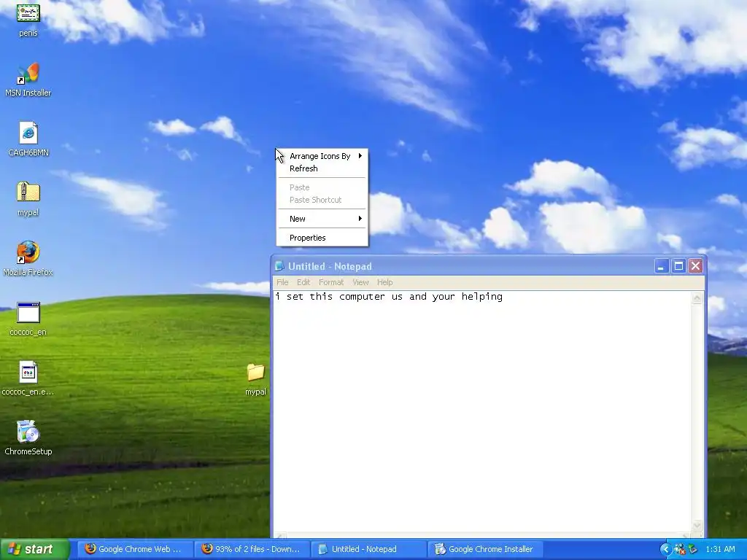
Task: Expand the Arrange Icons By submenu
Action: [x=322, y=156]
